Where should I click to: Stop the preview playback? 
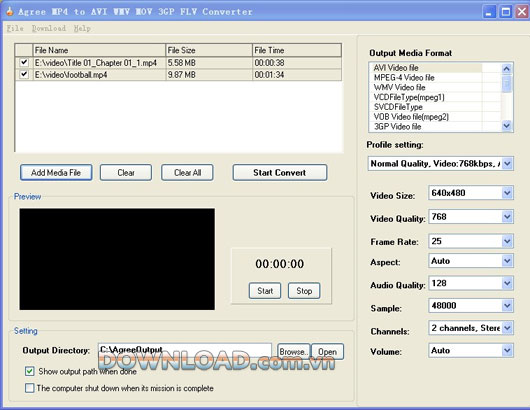[x=304, y=291]
